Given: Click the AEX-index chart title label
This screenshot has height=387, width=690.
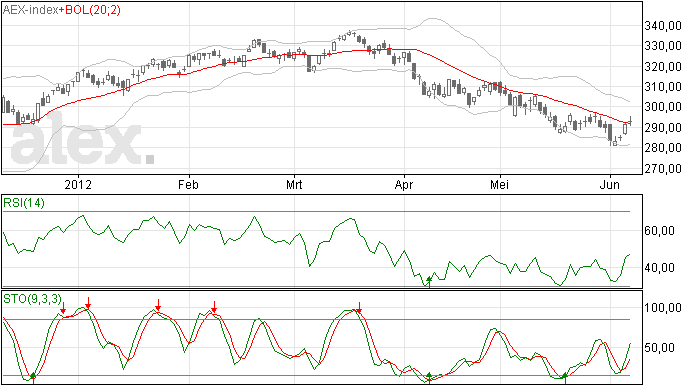Looking at the screenshot, I should pyautogui.click(x=30, y=10).
